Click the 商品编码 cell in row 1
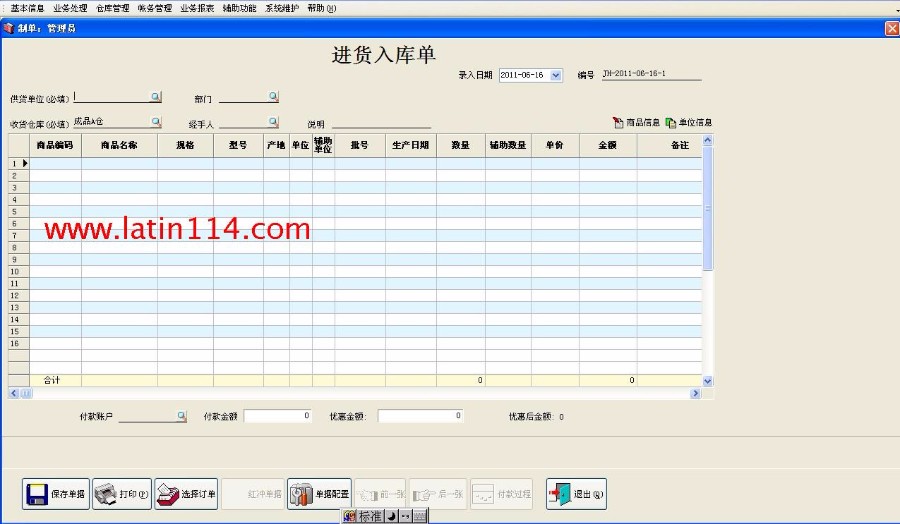 click(55, 164)
